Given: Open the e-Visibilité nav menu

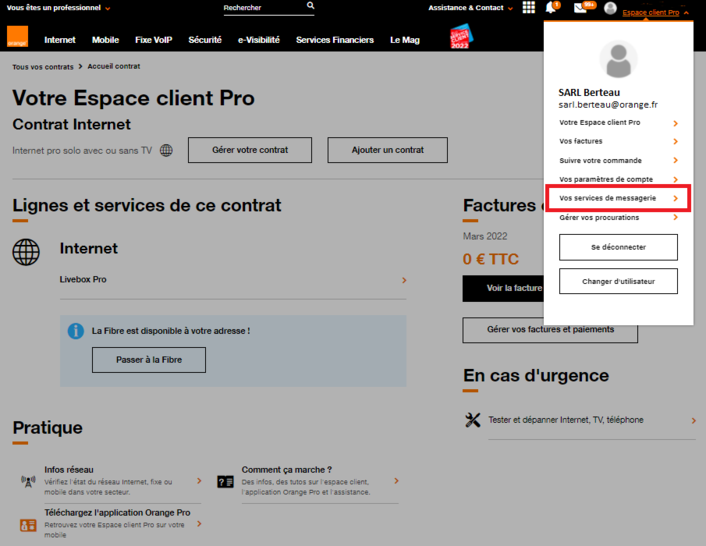Looking at the screenshot, I should point(259,40).
